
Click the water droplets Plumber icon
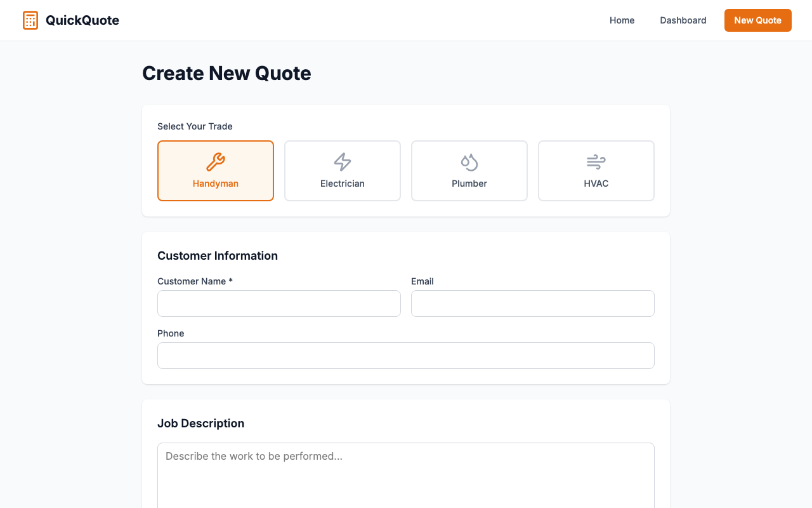pos(469,161)
